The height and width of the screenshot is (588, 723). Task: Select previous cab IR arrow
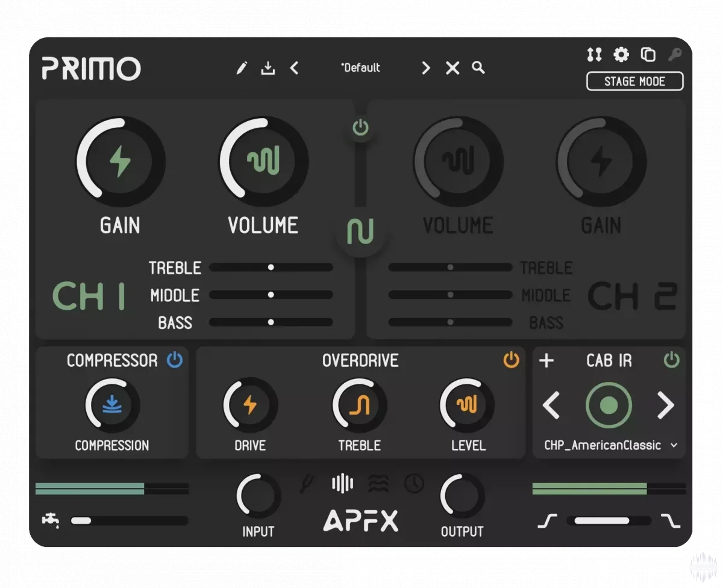click(551, 405)
